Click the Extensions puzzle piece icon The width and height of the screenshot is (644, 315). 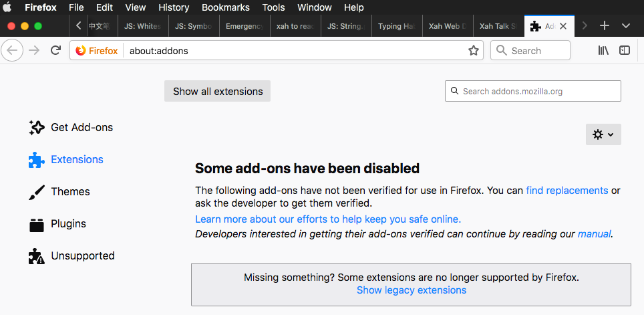click(x=37, y=160)
